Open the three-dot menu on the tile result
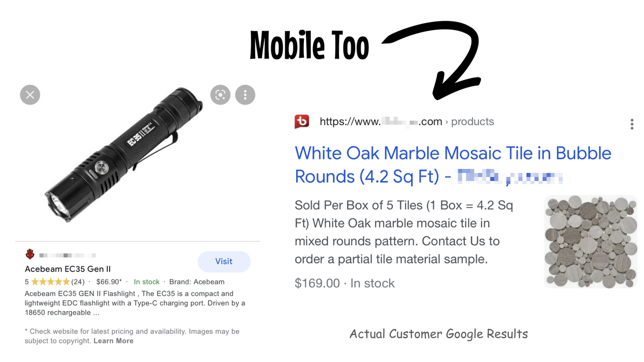Image resolution: width=644 pixels, height=362 pixels. tap(631, 124)
